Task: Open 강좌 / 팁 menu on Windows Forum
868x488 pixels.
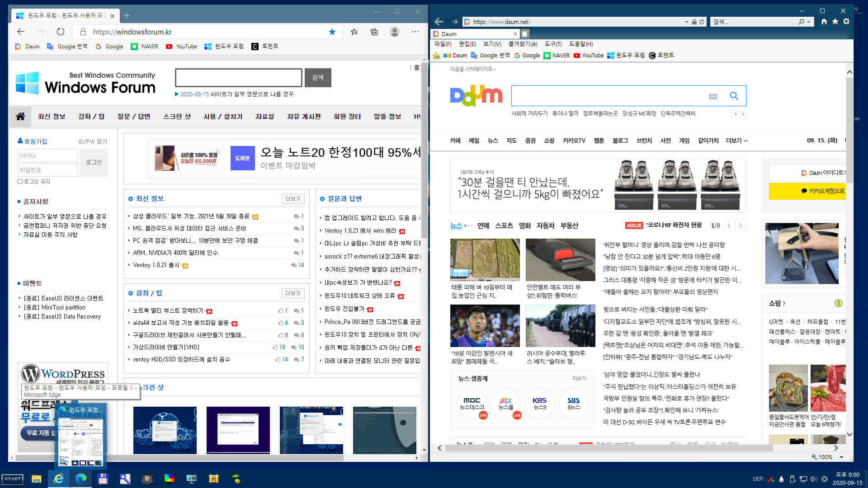Action: (91, 117)
